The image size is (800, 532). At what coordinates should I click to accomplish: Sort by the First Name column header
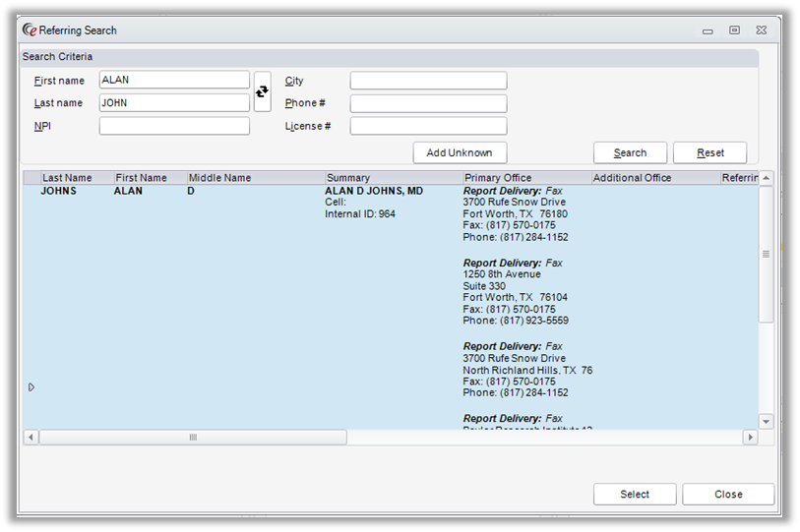tap(151, 178)
